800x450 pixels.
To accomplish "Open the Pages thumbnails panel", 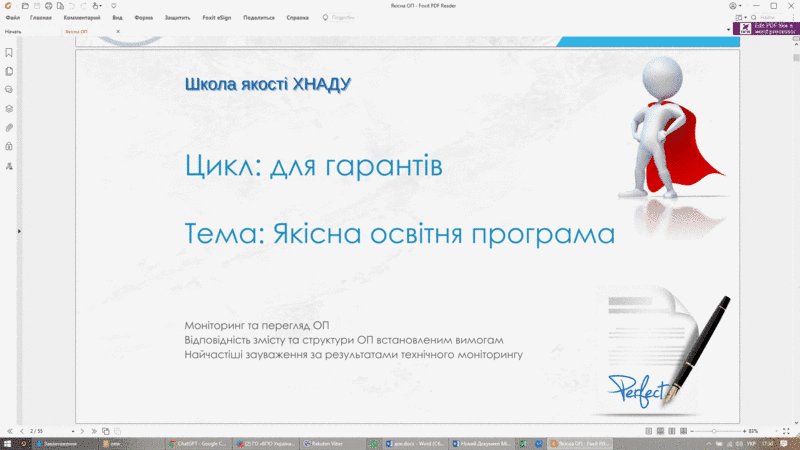I will coord(9,71).
